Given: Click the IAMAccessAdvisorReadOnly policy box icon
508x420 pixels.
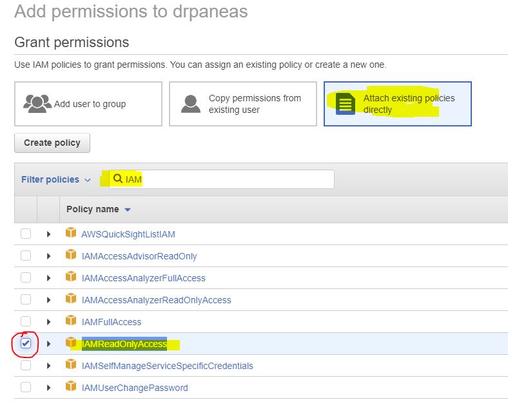Looking at the screenshot, I should click(71, 255).
